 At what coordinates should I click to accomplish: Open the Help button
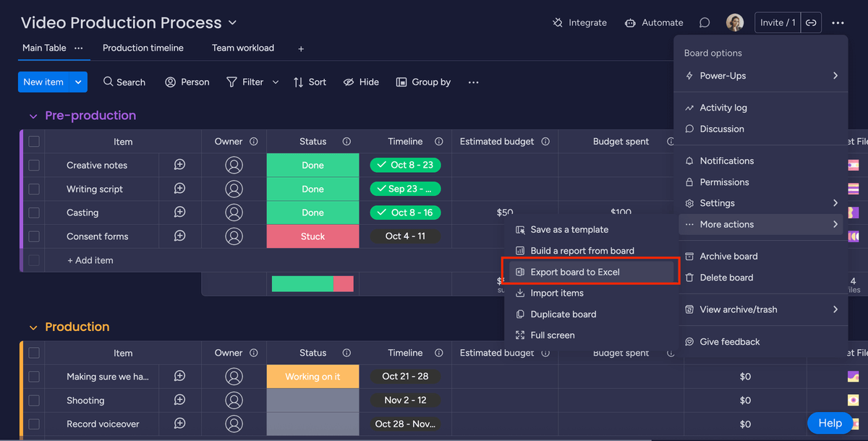click(x=830, y=423)
